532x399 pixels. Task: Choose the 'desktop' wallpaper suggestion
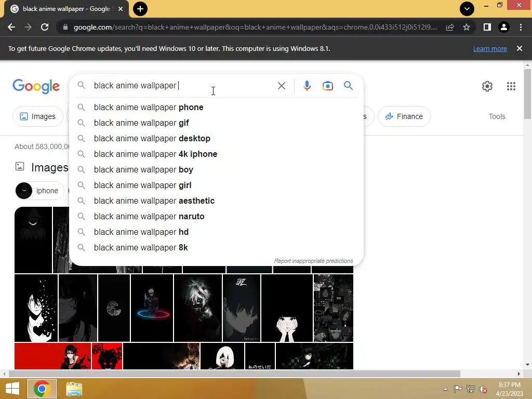click(x=216, y=138)
